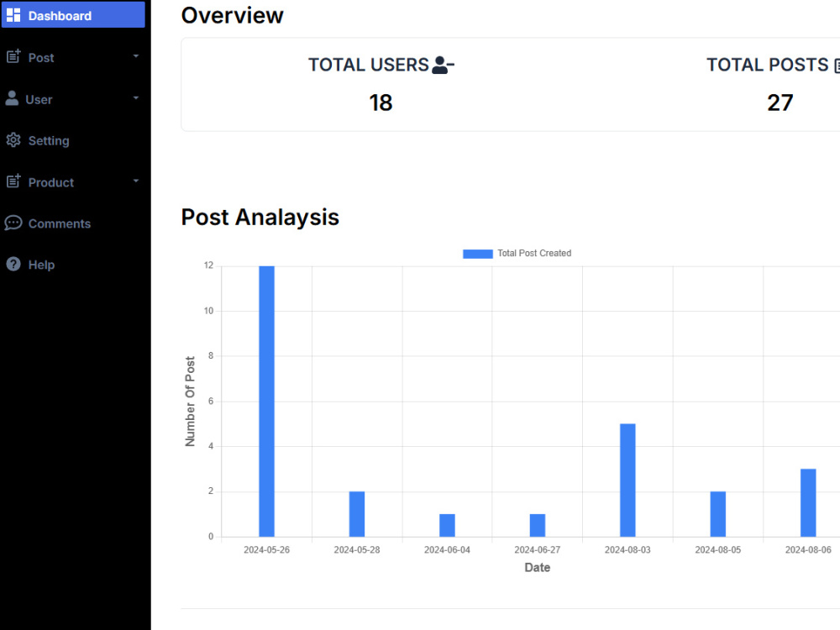
Task: Expand the Product submenu arrow
Action: coord(136,181)
